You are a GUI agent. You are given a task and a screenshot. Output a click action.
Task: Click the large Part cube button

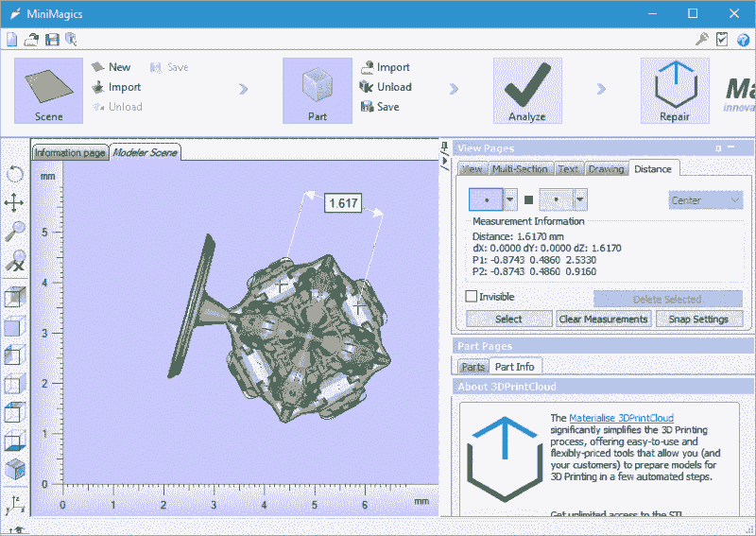318,91
